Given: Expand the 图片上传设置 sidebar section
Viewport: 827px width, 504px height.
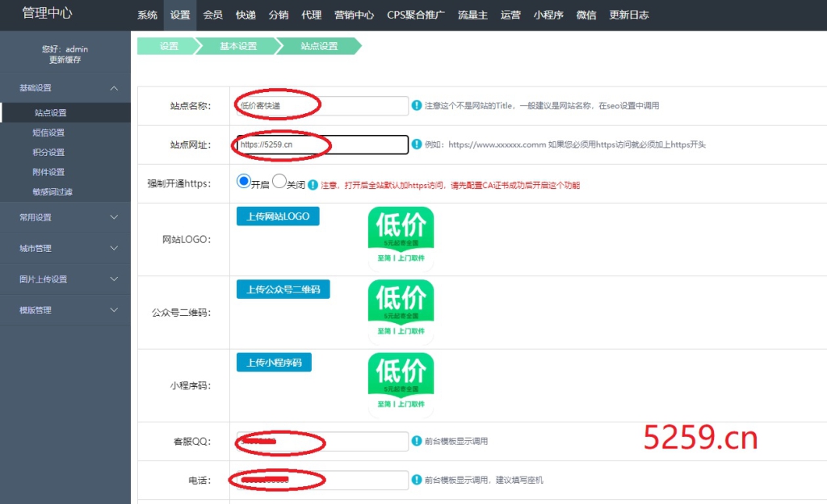Looking at the screenshot, I should coord(65,279).
